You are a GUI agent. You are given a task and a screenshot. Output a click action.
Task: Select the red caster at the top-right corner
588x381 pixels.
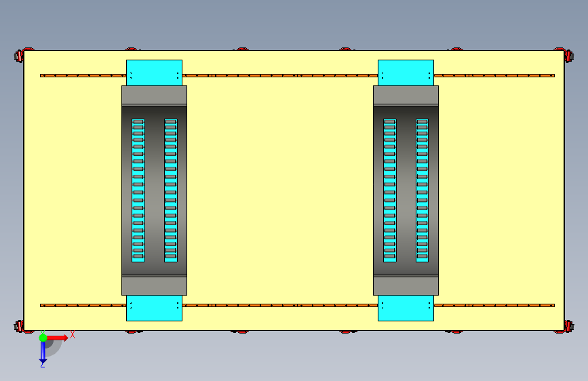tap(568, 55)
